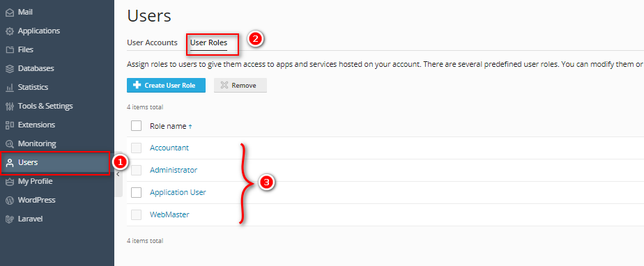Click the Users person icon
Viewport: 644px width, 266px height.
click(10, 163)
